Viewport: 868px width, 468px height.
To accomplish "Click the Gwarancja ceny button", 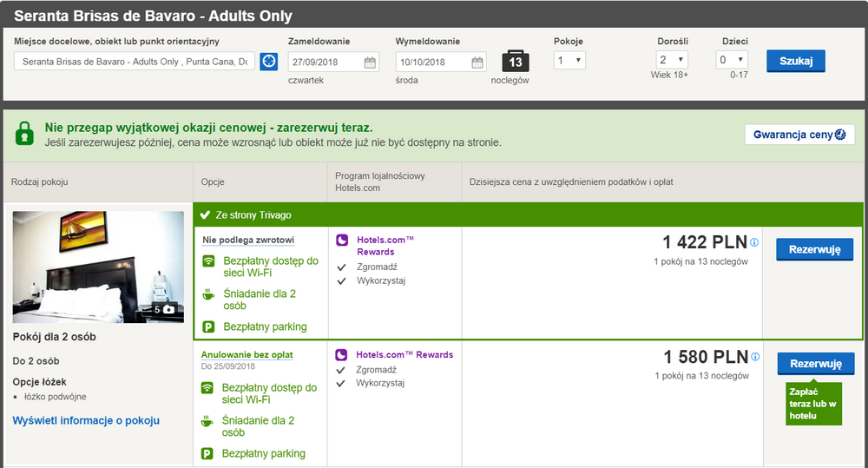I will click(x=800, y=135).
